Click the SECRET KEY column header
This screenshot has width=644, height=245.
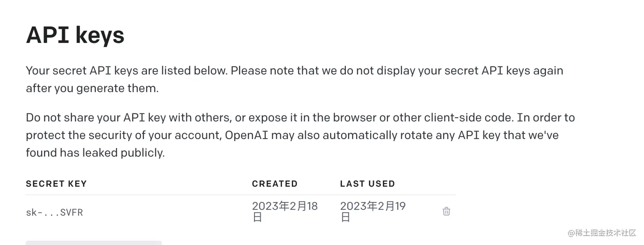click(x=56, y=184)
